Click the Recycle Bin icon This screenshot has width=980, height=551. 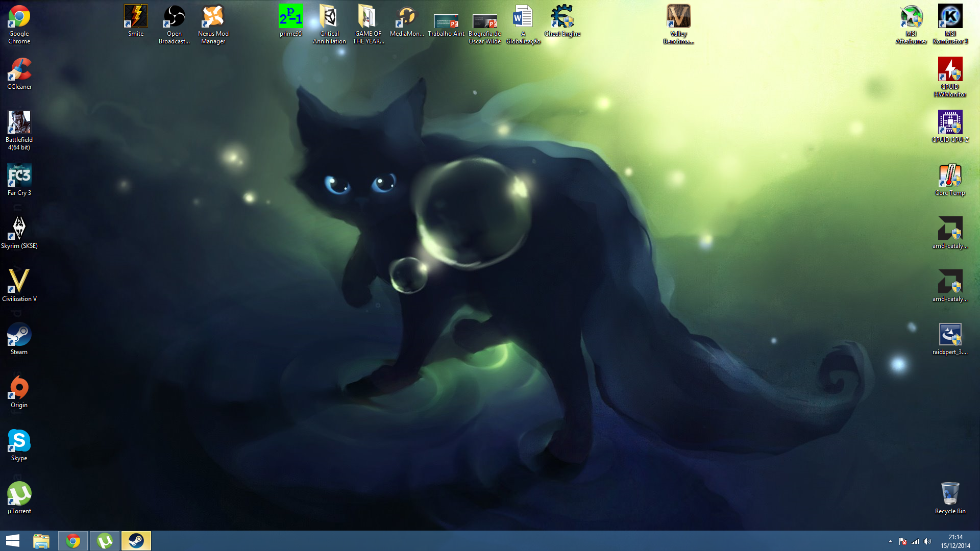coord(950,494)
